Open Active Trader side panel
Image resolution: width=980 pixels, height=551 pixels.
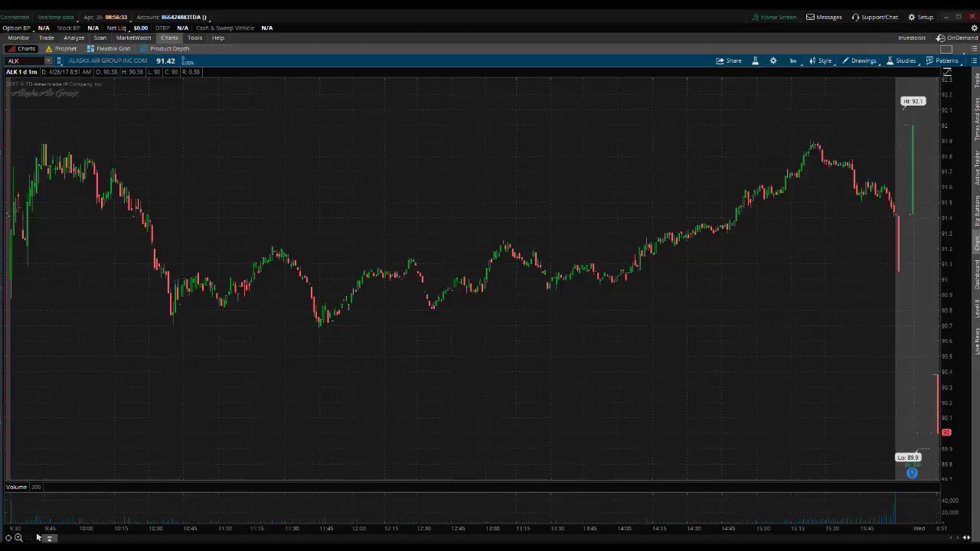coord(976,168)
